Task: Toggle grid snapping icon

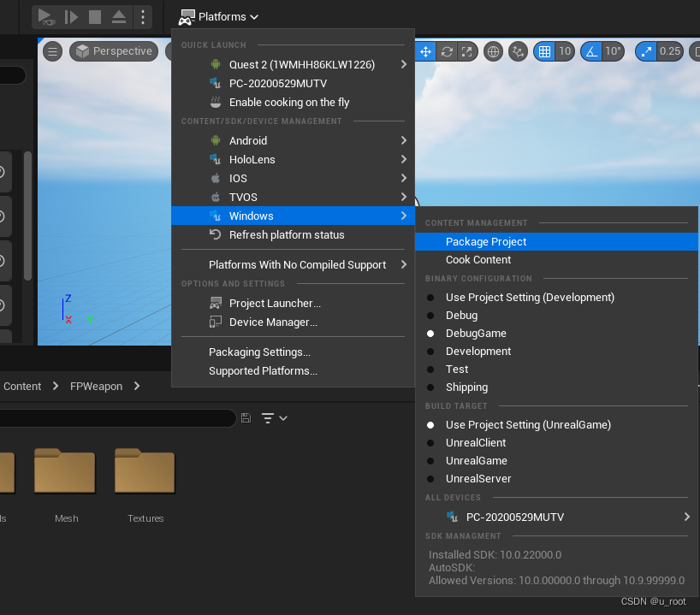Action: tap(544, 52)
